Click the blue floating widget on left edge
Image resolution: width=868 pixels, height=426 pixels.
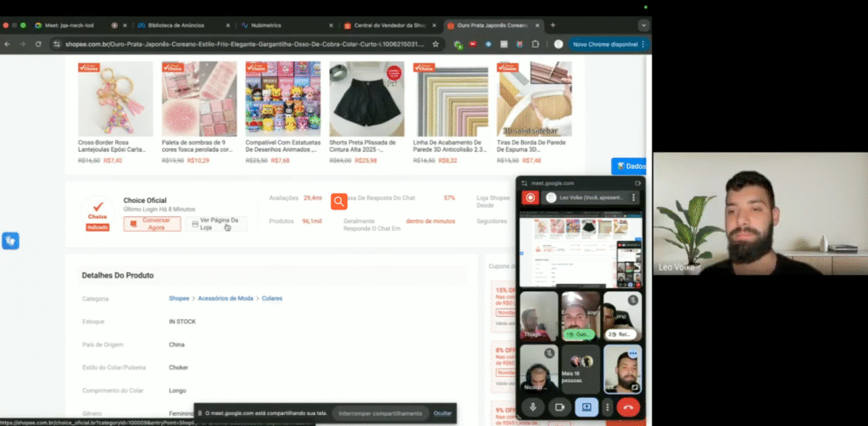(10, 241)
